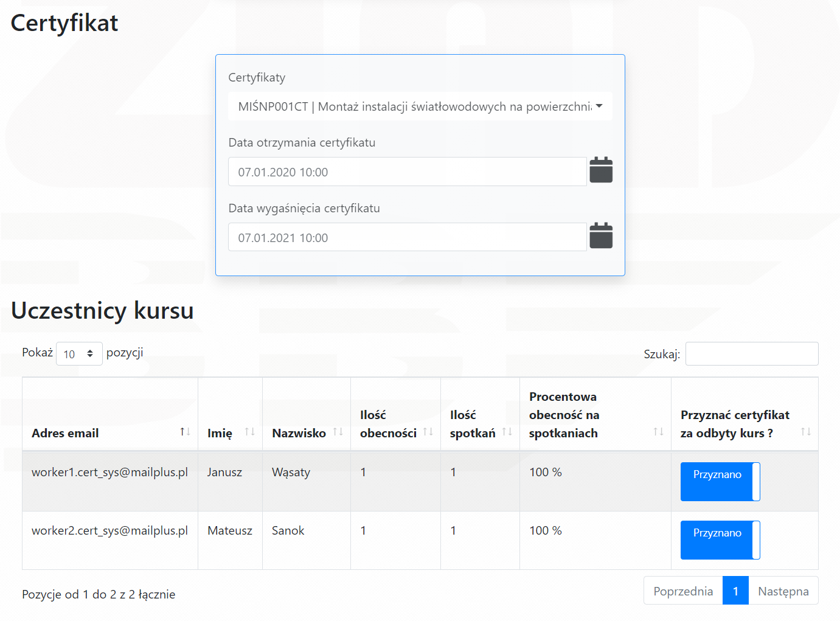Image resolution: width=840 pixels, height=621 pixels.
Task: Open the Certyfikaty dropdown MIŚNP001CT
Action: tap(420, 106)
